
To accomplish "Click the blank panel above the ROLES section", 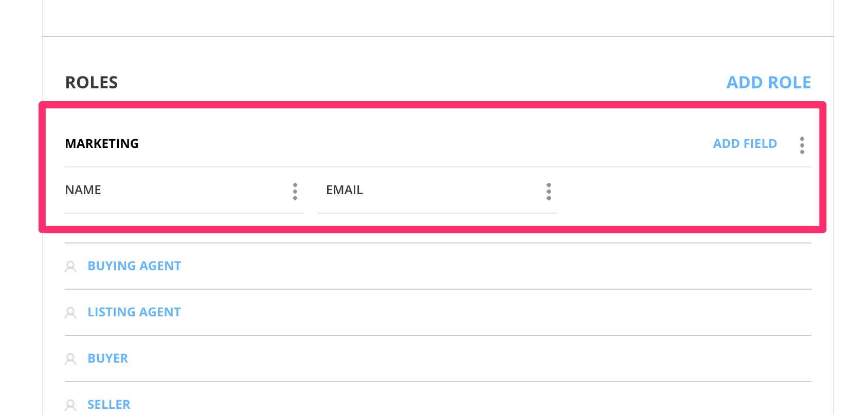I will [437, 18].
